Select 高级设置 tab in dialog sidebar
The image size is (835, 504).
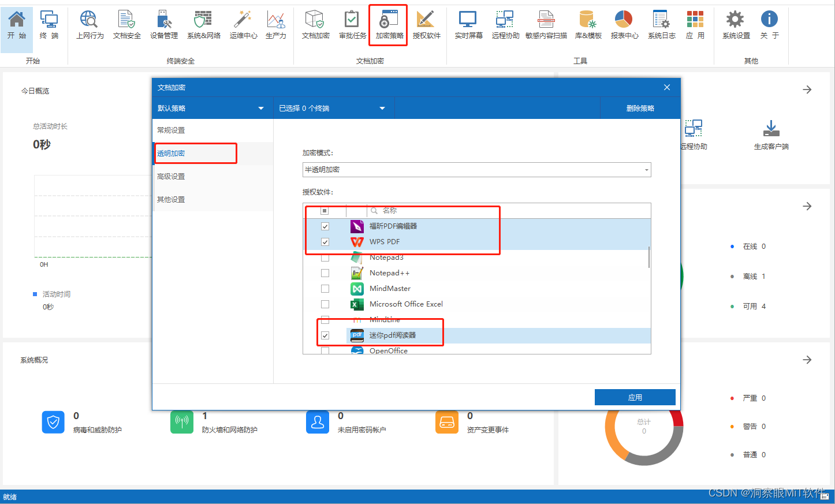point(213,177)
